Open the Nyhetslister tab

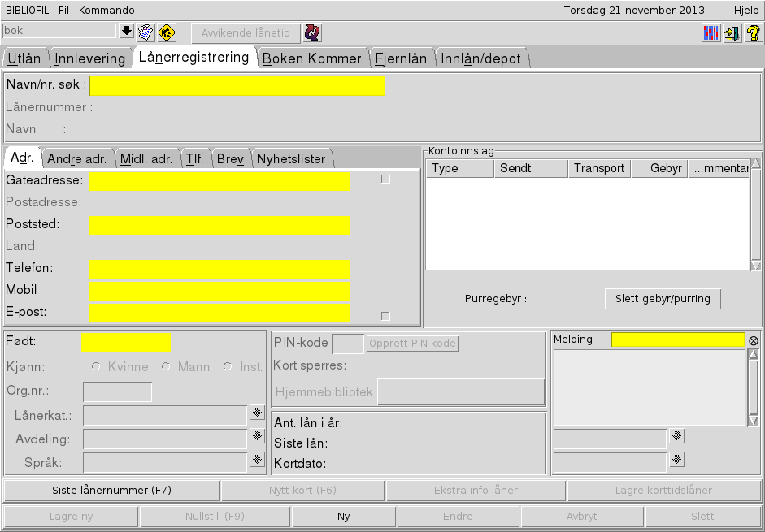[290, 159]
